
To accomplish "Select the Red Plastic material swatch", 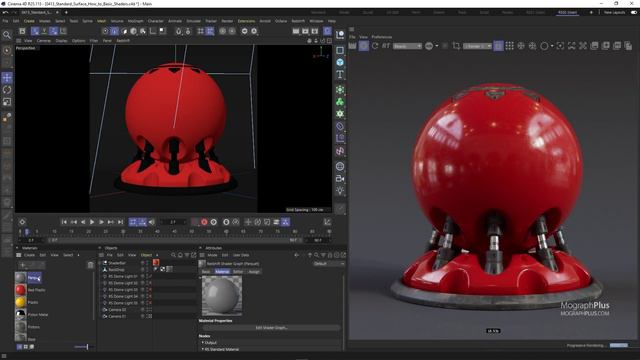I will click(x=20, y=290).
